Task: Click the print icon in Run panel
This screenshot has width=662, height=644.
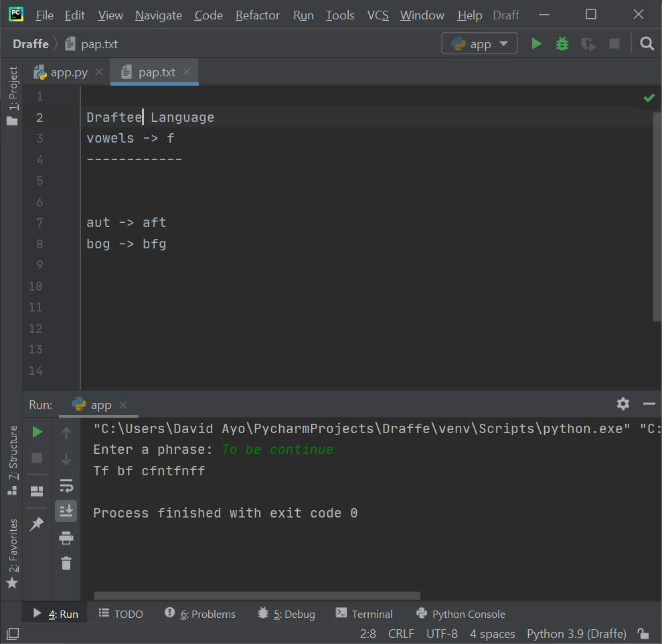Action: (x=66, y=538)
